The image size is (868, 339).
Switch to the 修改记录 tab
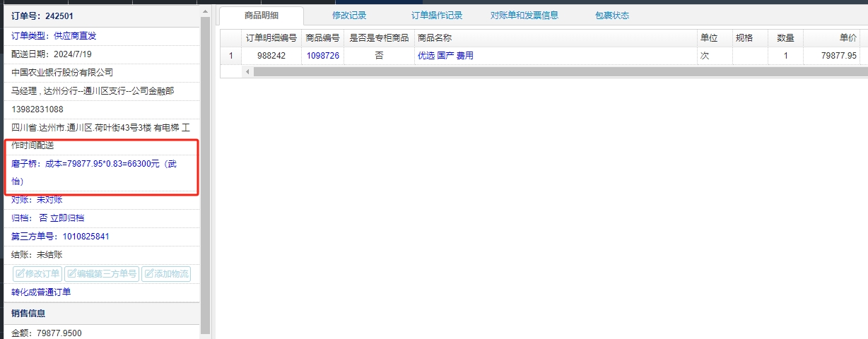point(349,16)
